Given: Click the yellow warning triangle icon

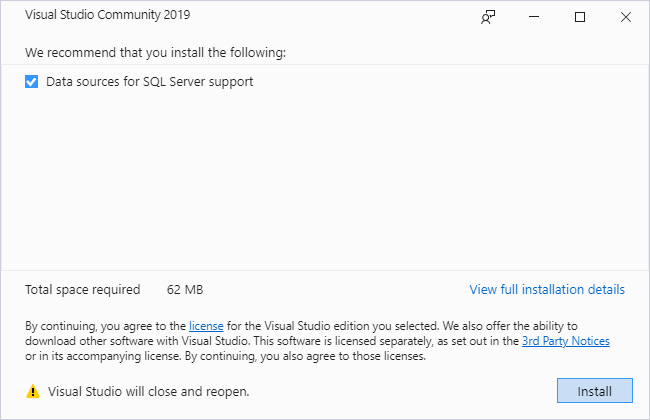Looking at the screenshot, I should (x=33, y=391).
